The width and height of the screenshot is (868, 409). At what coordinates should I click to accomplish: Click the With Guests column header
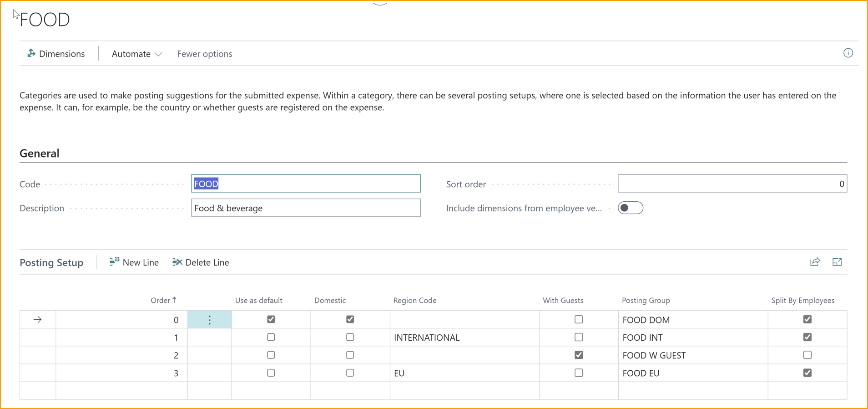point(563,300)
